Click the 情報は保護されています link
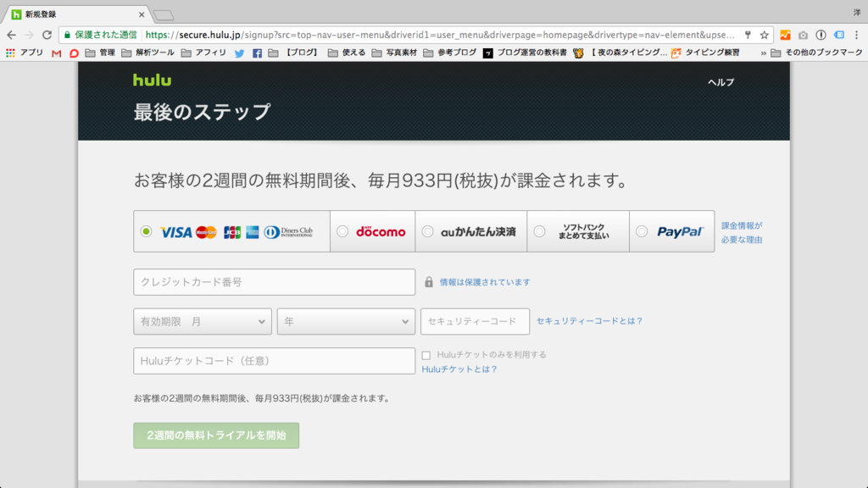The height and width of the screenshot is (488, 868). point(485,282)
